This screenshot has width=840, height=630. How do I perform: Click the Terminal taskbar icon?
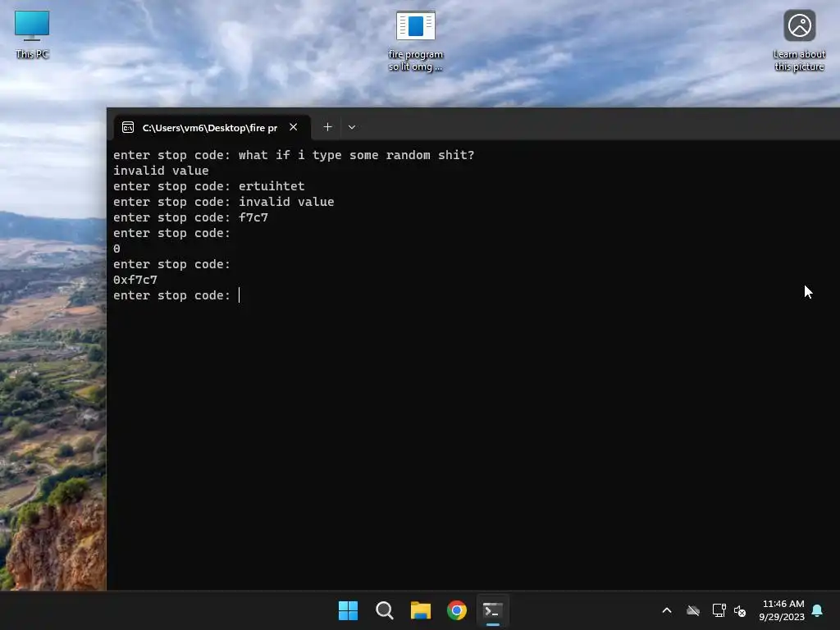pos(493,610)
